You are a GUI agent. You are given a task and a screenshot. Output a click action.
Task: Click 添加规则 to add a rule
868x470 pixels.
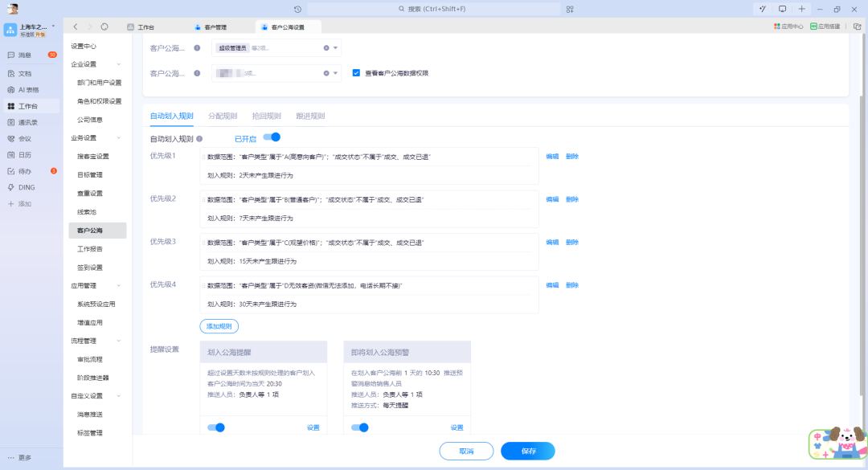point(219,325)
